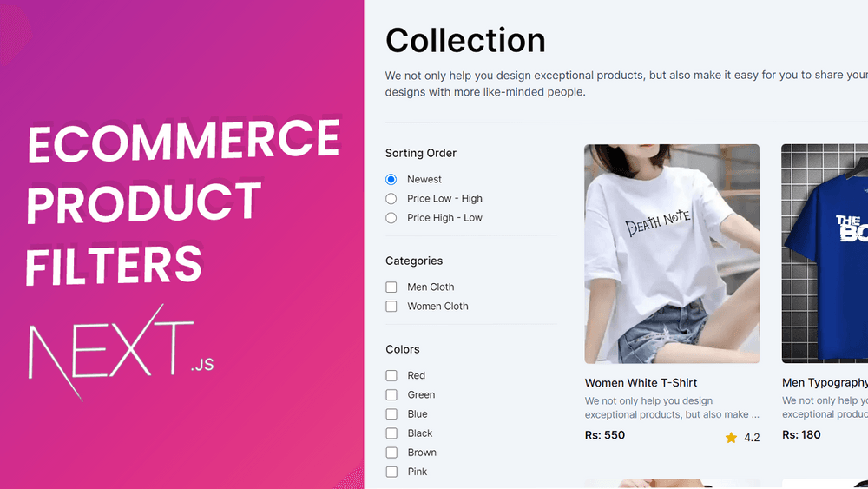Click the Rs: 180 price label

pyautogui.click(x=801, y=435)
